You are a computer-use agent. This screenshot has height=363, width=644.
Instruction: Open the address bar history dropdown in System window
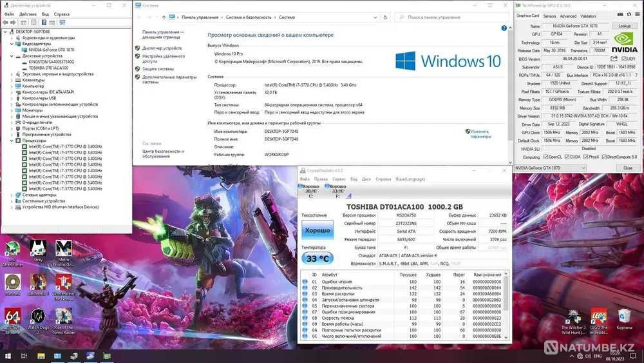pyautogui.click(x=375, y=17)
